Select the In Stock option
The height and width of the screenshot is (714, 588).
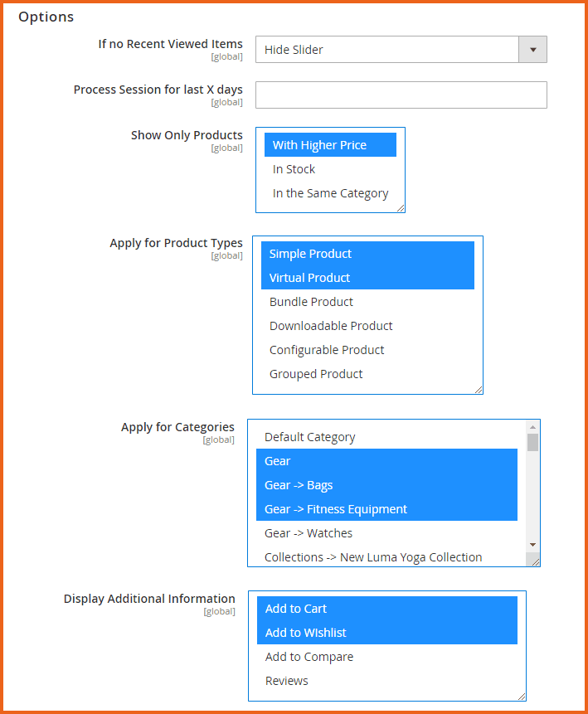coord(294,169)
